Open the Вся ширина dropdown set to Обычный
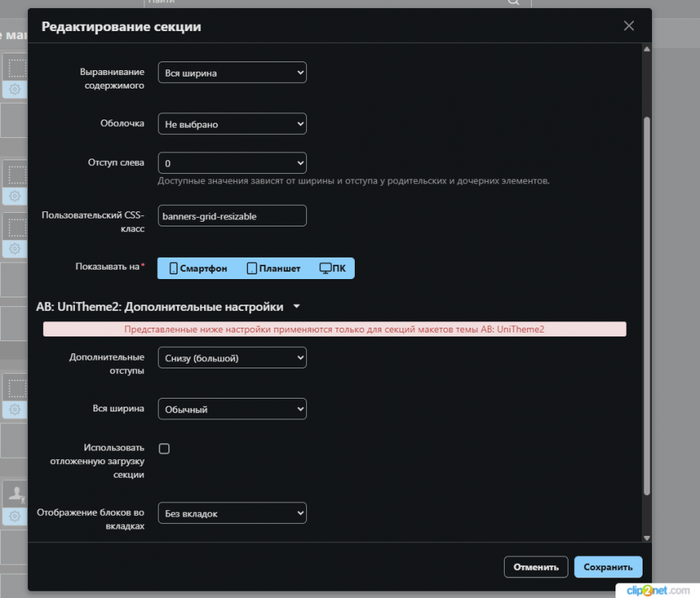This screenshot has width=700, height=598. (x=232, y=409)
